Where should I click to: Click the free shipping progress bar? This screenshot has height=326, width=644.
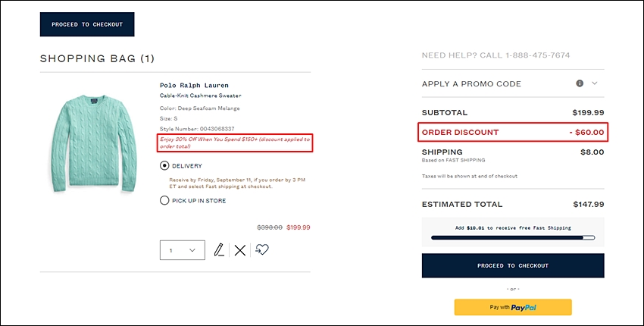tap(513, 237)
